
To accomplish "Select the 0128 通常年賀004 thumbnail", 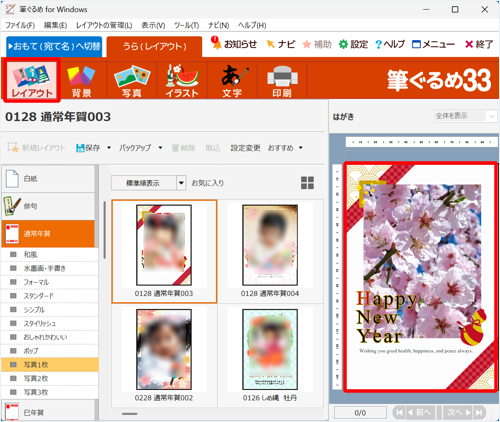I will pos(270,251).
